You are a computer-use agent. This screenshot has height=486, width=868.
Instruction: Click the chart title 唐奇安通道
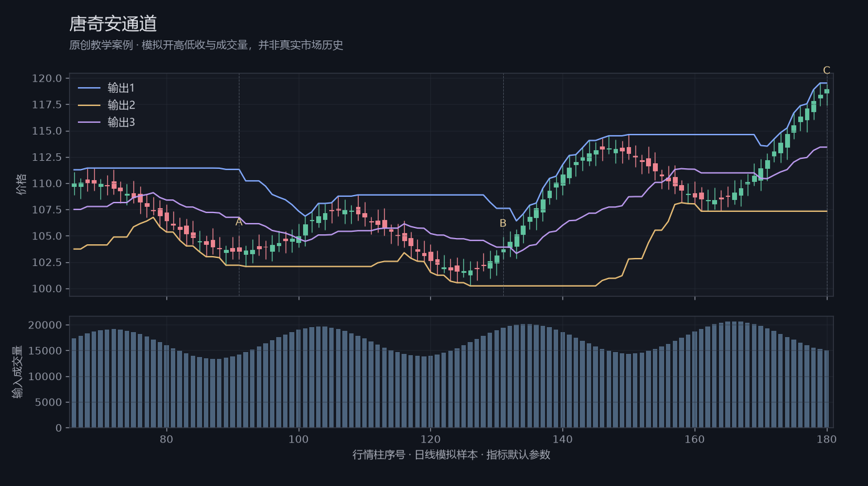113,24
